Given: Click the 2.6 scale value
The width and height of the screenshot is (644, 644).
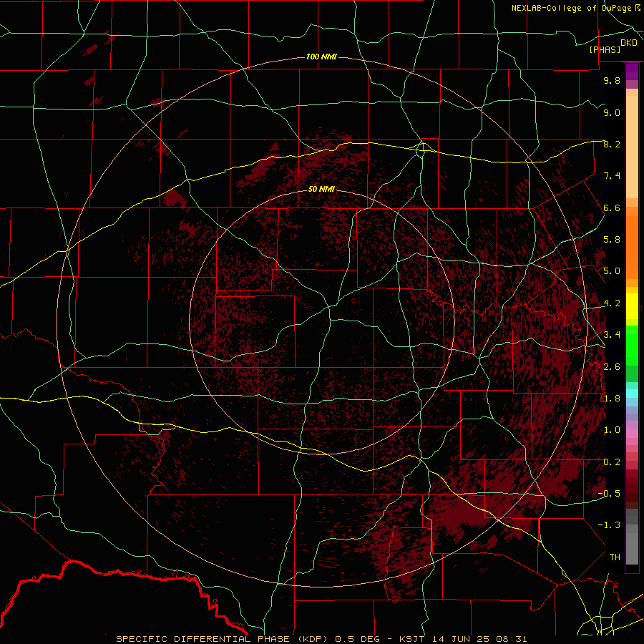Looking at the screenshot, I should pyautogui.click(x=612, y=366).
